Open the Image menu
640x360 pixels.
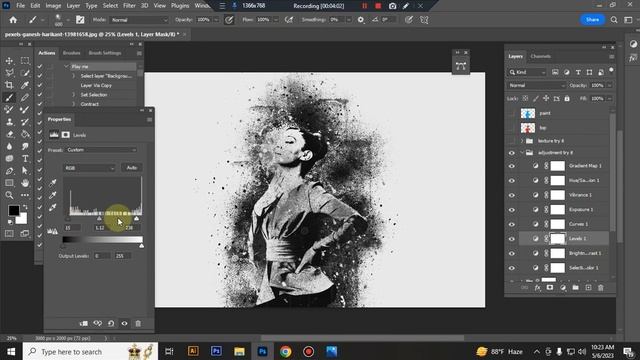point(53,6)
